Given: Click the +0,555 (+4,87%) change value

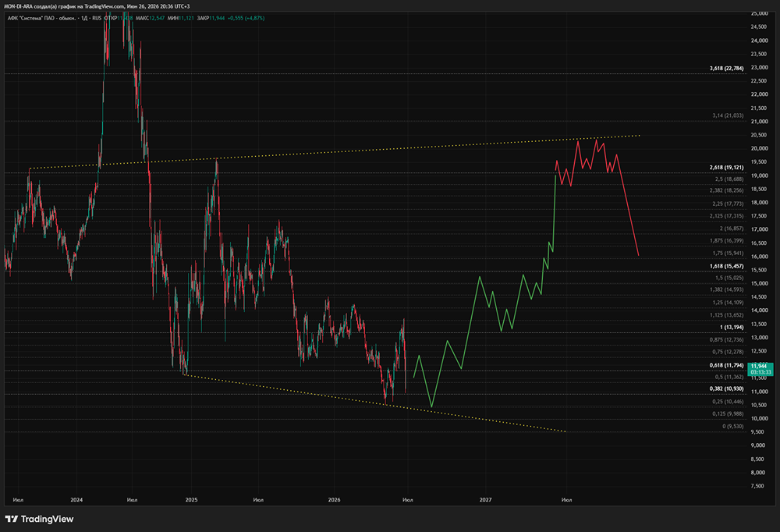Looking at the screenshot, I should (246, 18).
